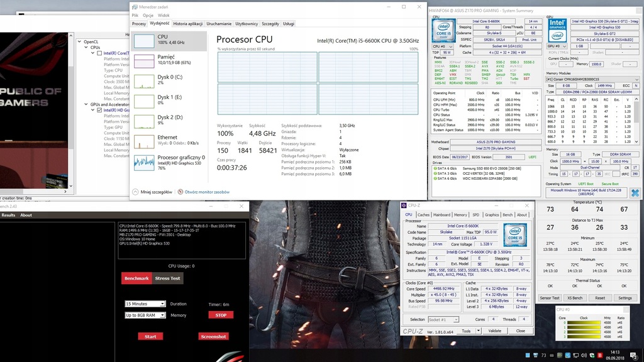Switch to the Szczegóły tab
Image resolution: width=644 pixels, height=362 pixels.
coord(270,24)
